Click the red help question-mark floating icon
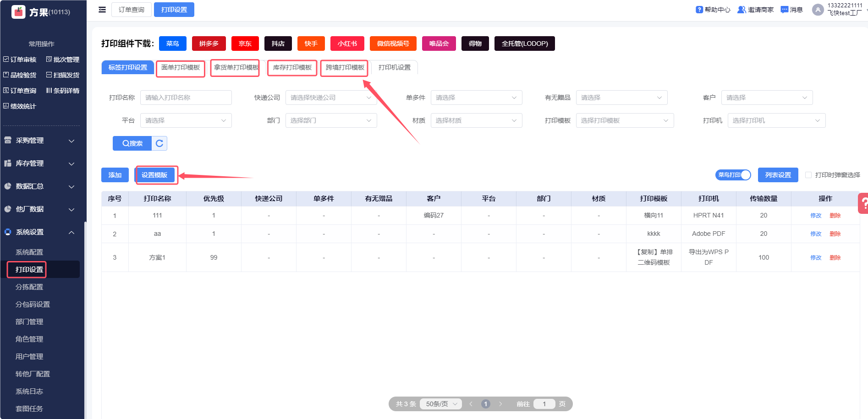Image resolution: width=868 pixels, height=419 pixels. (x=863, y=203)
